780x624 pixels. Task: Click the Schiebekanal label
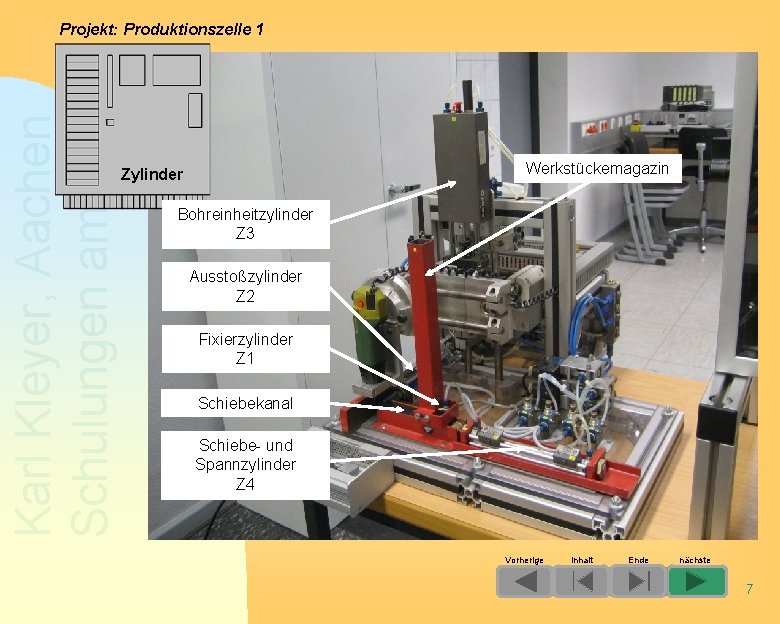pos(245,403)
